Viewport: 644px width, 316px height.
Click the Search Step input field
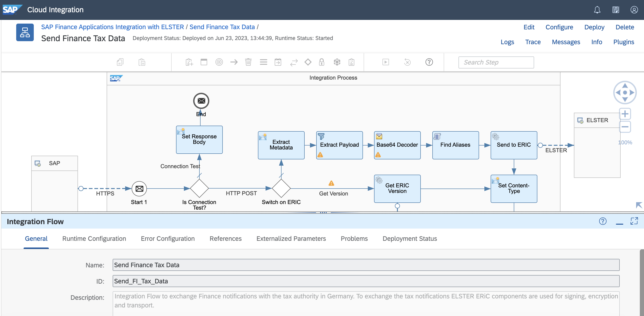pos(496,62)
